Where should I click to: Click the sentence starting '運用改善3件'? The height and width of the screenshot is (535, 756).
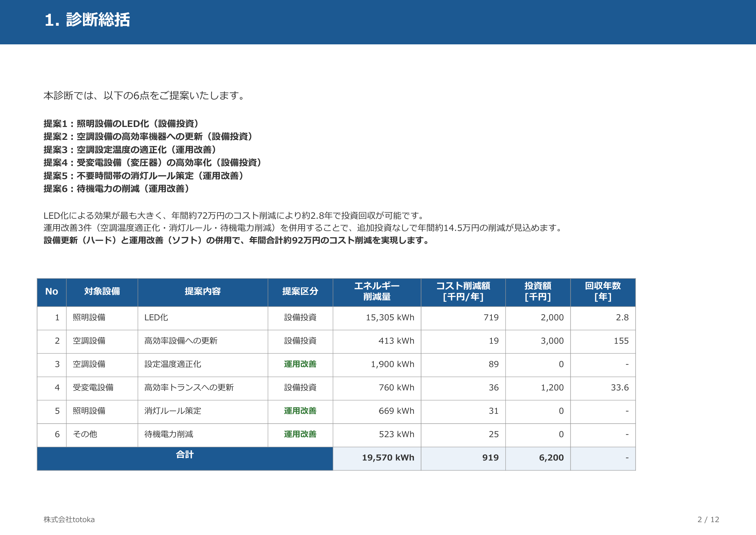tap(303, 228)
